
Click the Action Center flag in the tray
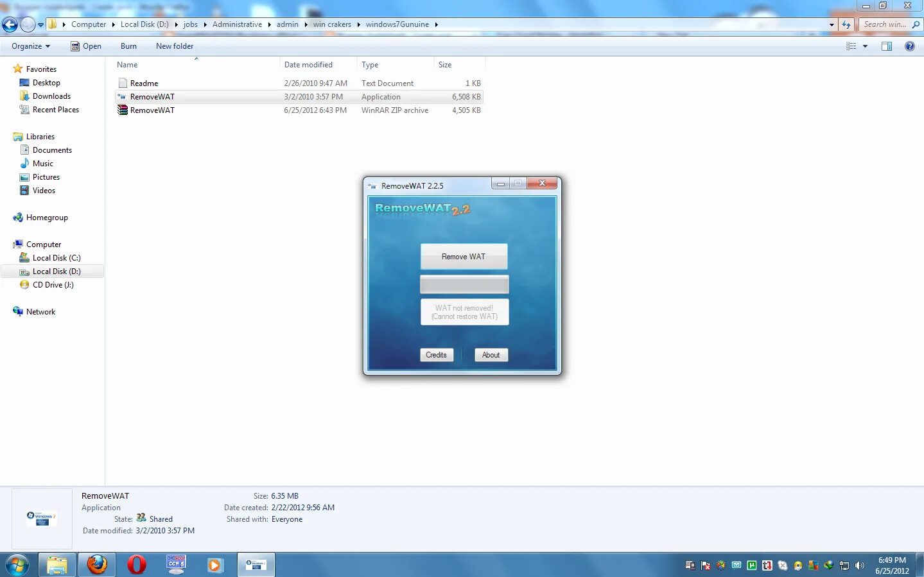704,565
